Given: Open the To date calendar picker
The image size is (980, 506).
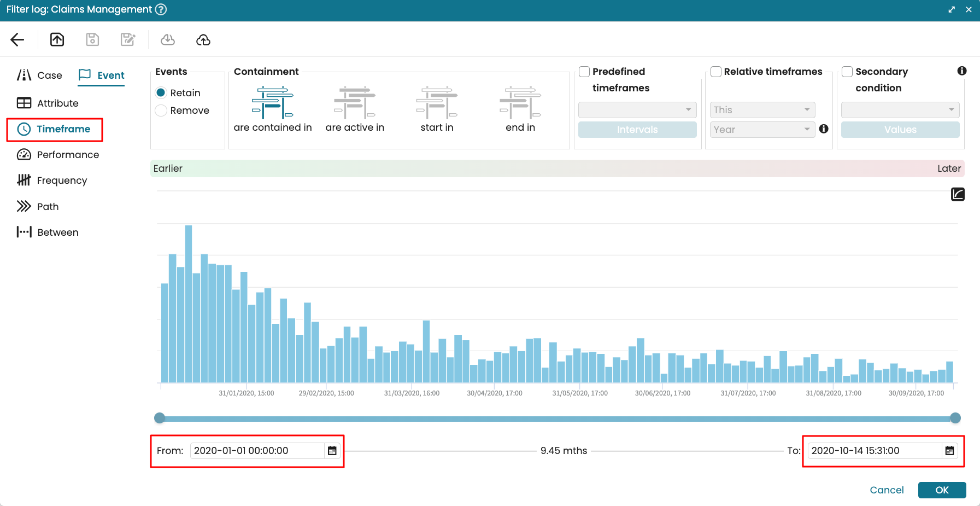Looking at the screenshot, I should [949, 451].
